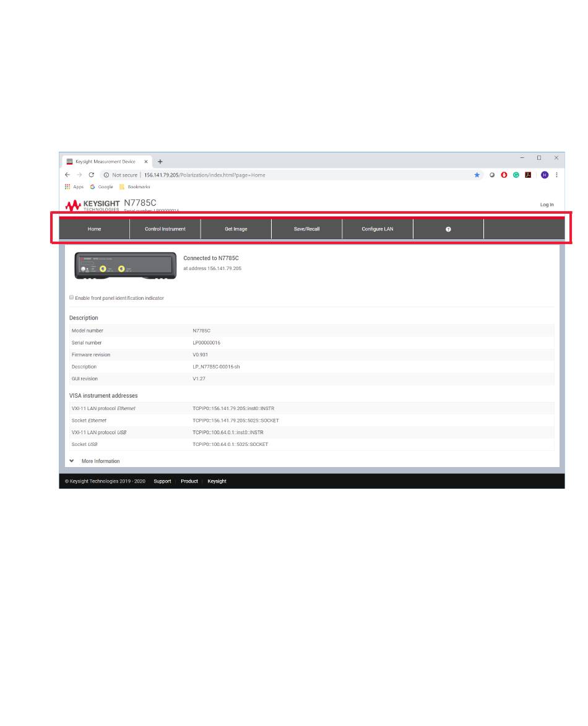The height and width of the screenshot is (726, 588).
Task: Click the red PDF extension icon
Action: 528,175
